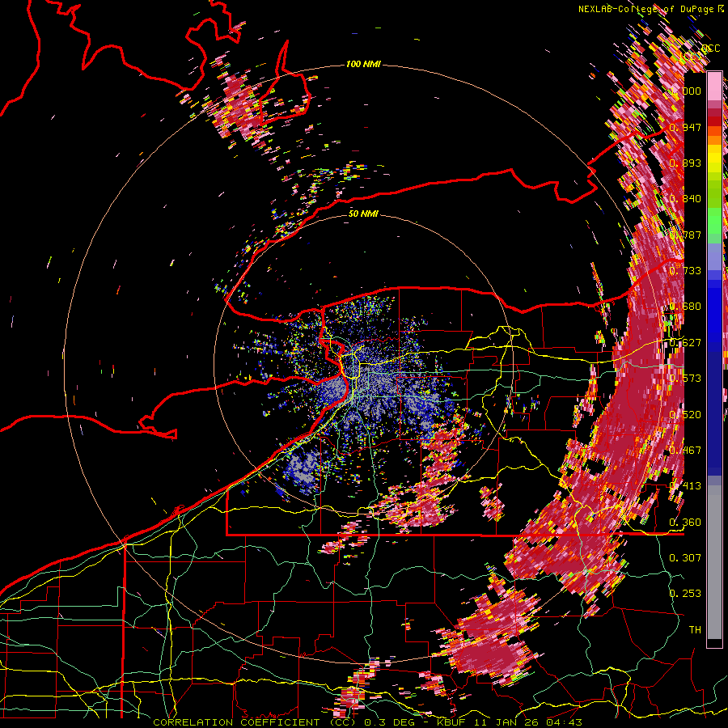The width and height of the screenshot is (728, 728).
Task: Click the light pink top color bar segment
Action: tap(714, 86)
